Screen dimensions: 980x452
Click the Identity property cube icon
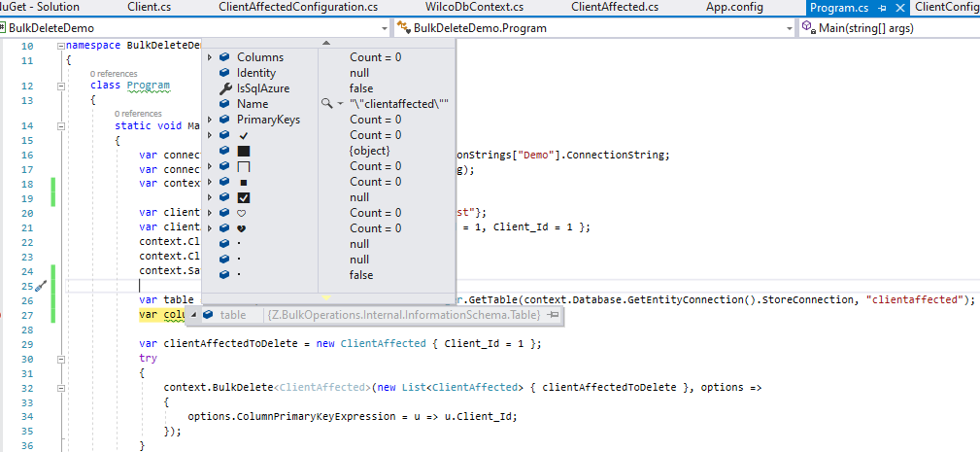click(x=225, y=73)
